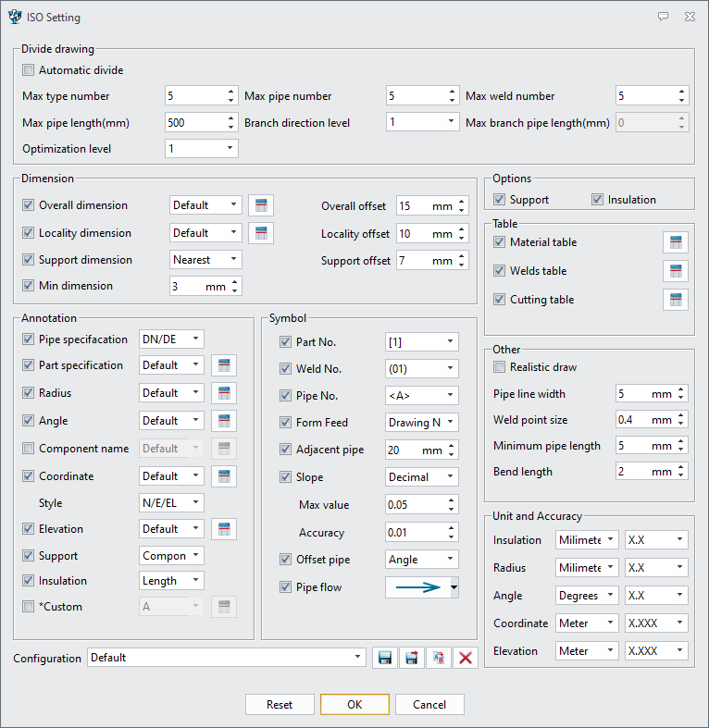Click the Reset button
Image resolution: width=709 pixels, height=728 pixels.
[280, 704]
